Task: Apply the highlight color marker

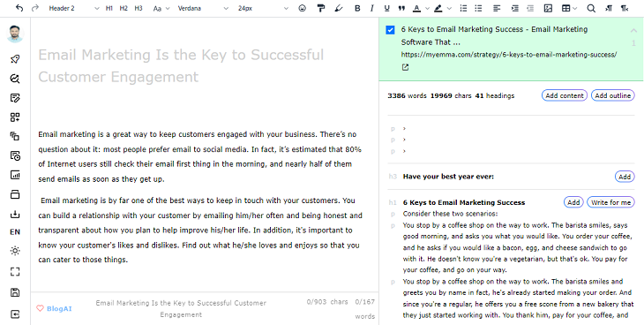Action: [438, 8]
